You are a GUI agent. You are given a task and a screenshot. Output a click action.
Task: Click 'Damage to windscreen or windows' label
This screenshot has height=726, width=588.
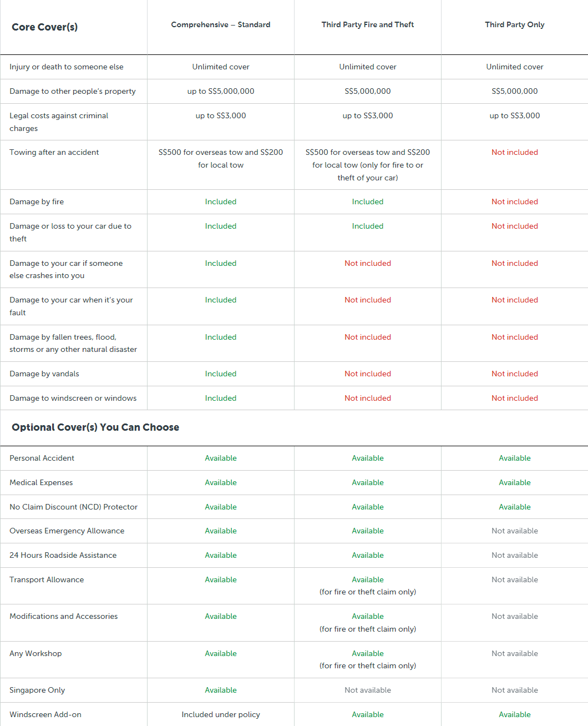[73, 398]
